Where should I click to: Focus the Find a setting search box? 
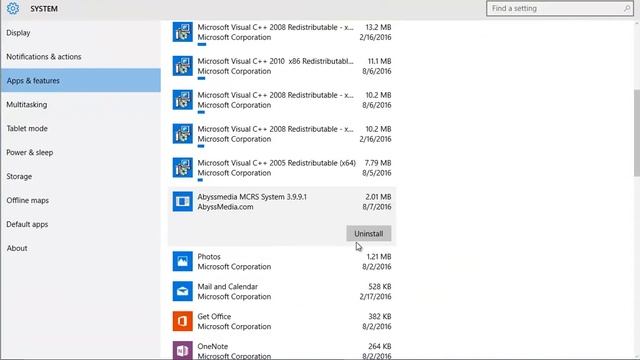coord(560,9)
